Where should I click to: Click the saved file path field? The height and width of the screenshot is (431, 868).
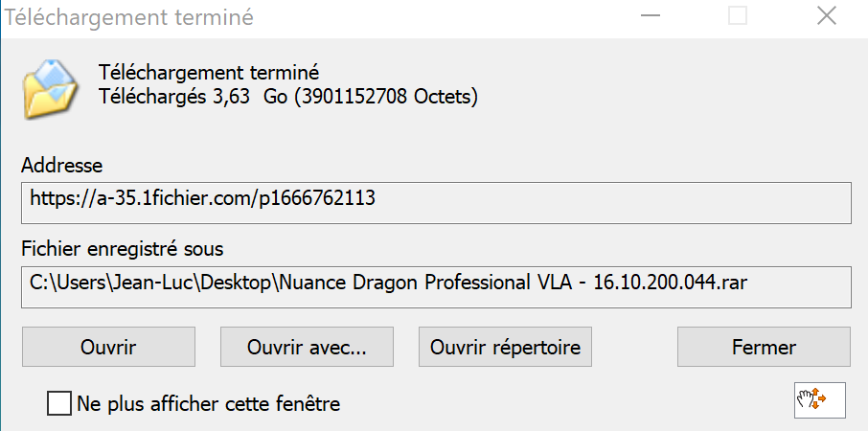pyautogui.click(x=436, y=284)
